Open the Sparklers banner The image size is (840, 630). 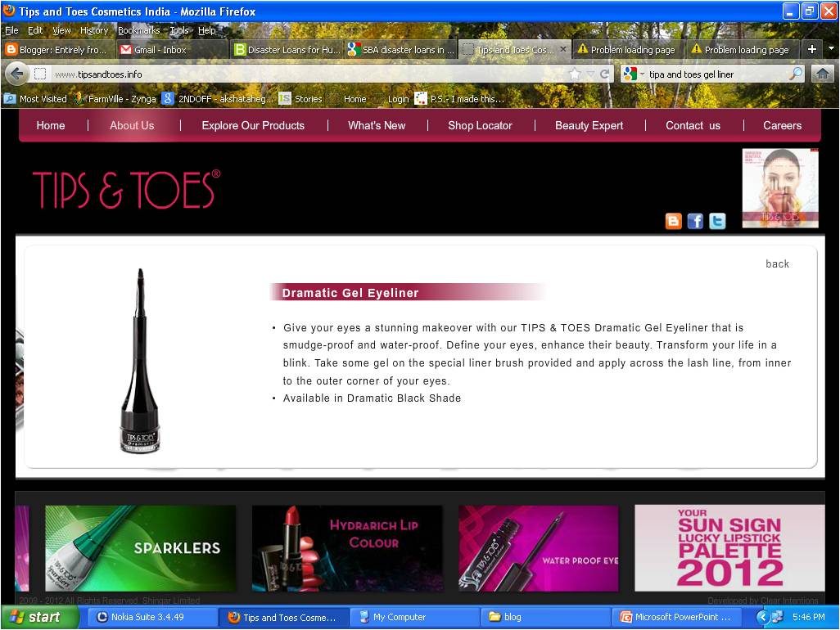140,548
